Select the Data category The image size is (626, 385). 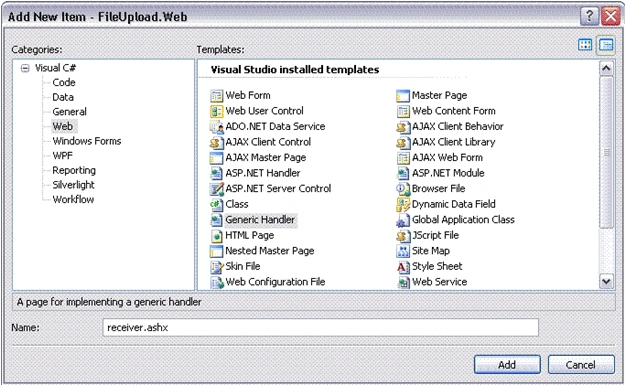click(x=63, y=97)
